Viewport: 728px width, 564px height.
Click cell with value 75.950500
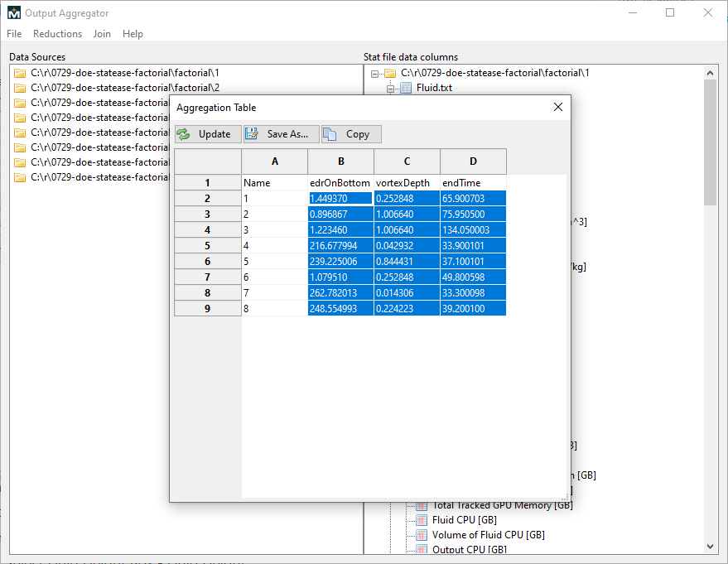(473, 214)
